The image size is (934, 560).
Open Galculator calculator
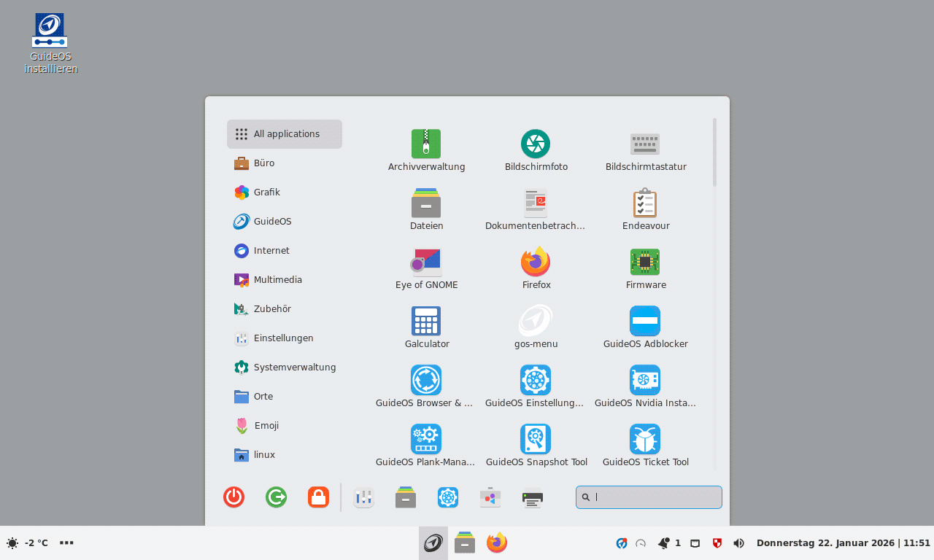[x=426, y=321]
